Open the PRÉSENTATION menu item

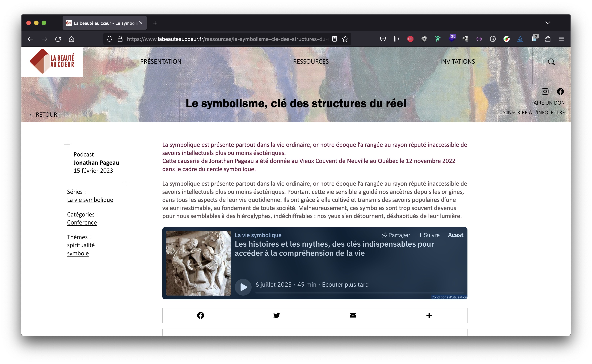pos(161,61)
